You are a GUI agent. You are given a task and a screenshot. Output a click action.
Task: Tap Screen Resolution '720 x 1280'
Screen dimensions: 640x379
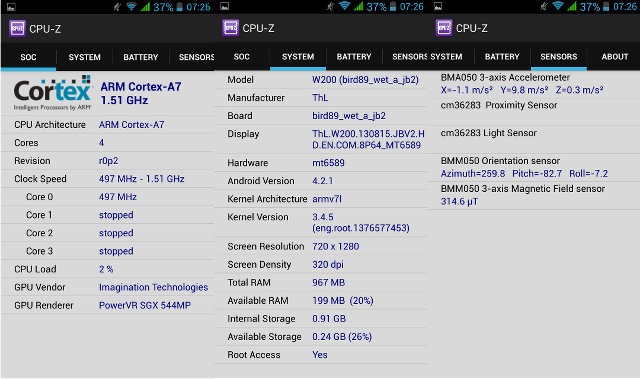click(x=336, y=246)
